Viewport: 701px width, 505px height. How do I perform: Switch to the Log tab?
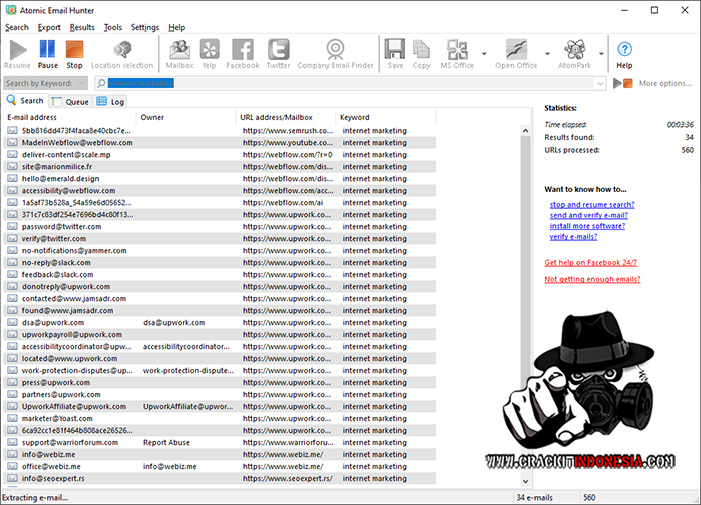click(x=110, y=101)
